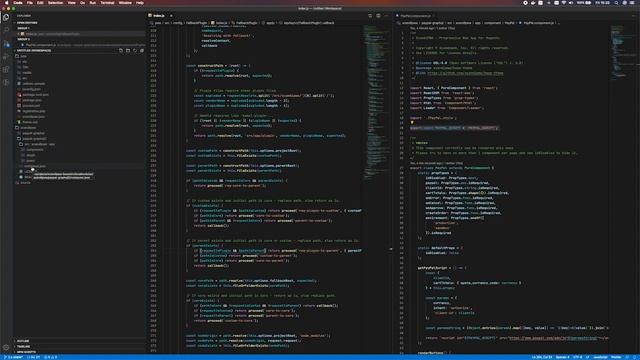Open the Source Control view
This screenshot has width=640, height=360.
[6, 43]
